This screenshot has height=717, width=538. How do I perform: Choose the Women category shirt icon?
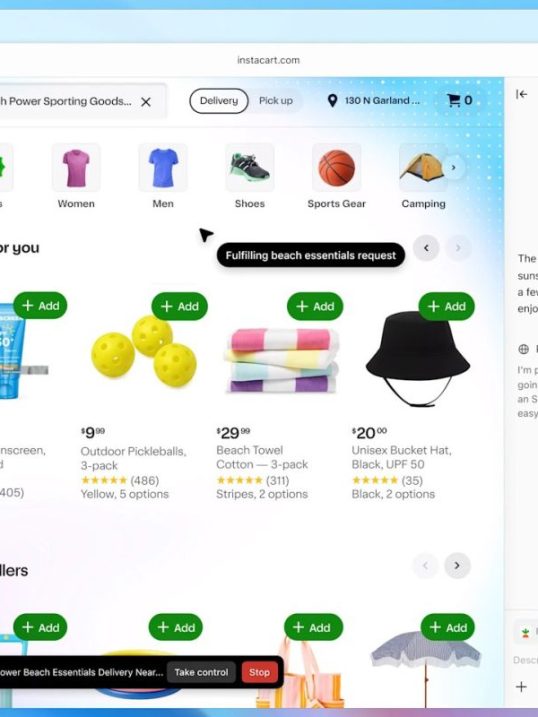(76, 167)
